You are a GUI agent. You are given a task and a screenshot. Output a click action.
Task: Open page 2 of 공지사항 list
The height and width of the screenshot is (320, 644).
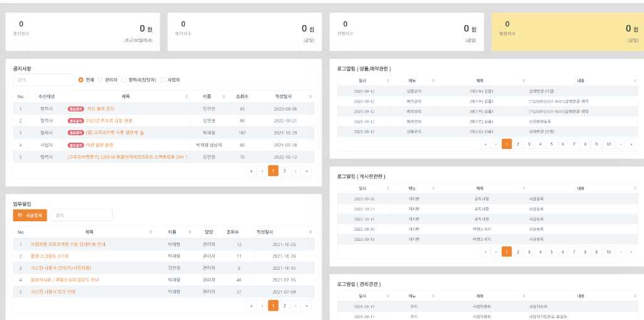(x=284, y=170)
